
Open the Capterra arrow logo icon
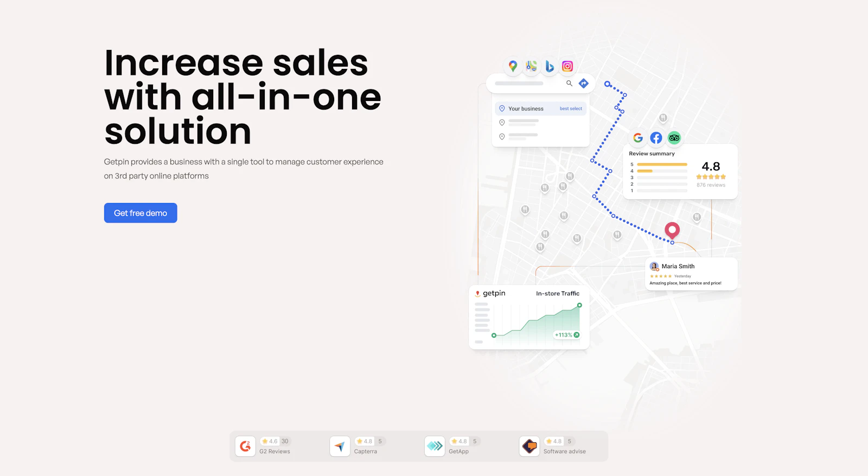pos(340,446)
